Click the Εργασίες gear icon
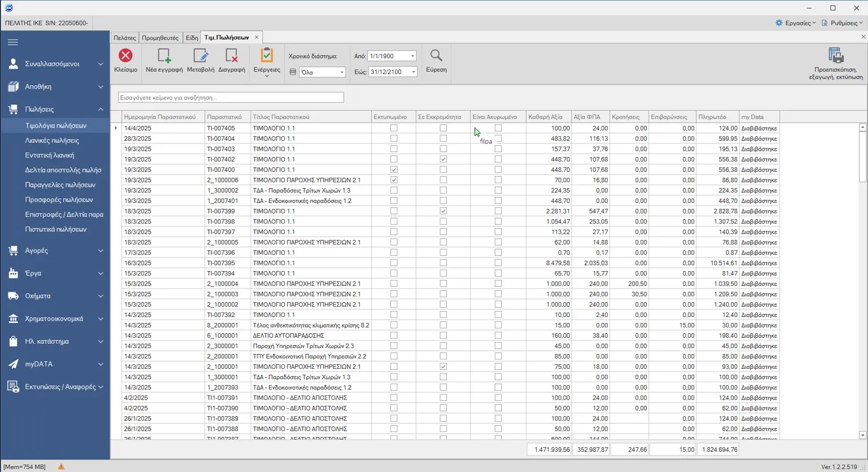The height and width of the screenshot is (472, 868). pos(779,23)
